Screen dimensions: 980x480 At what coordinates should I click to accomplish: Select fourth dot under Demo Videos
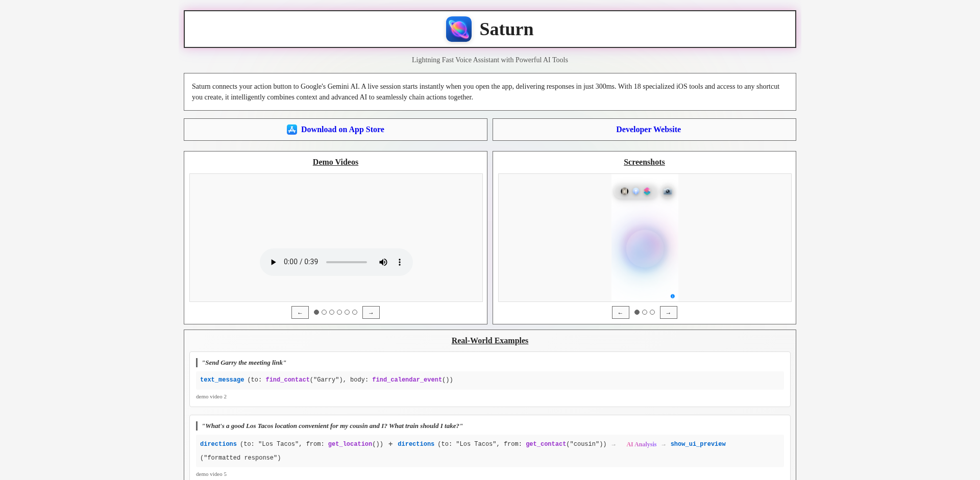click(339, 312)
